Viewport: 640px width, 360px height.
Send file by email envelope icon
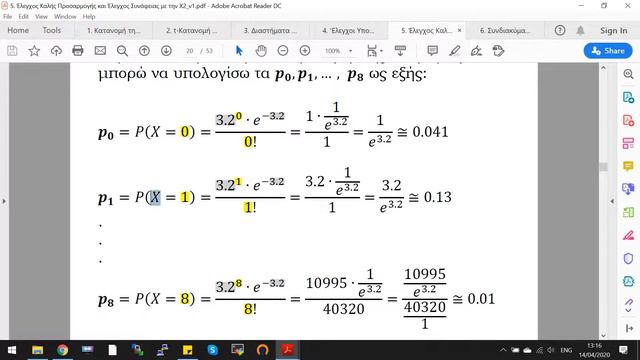(100, 51)
